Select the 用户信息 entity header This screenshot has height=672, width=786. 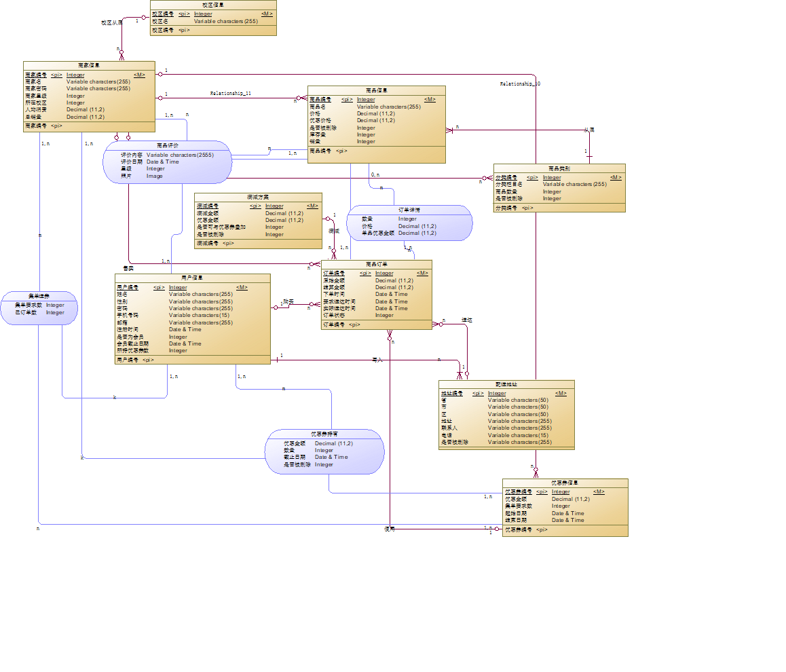click(x=193, y=278)
